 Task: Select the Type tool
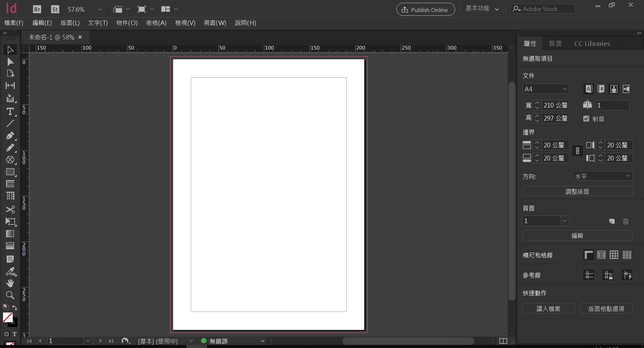click(10, 111)
